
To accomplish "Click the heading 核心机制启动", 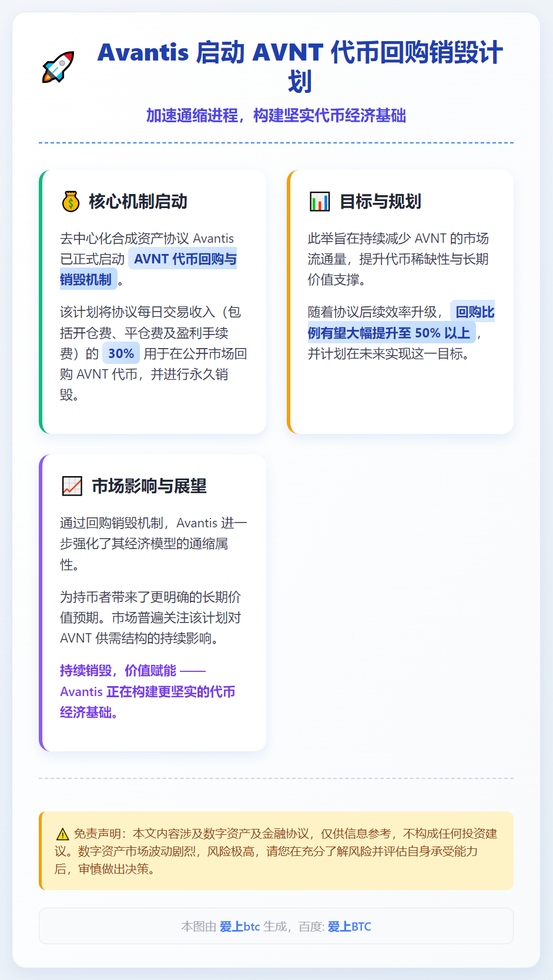I will [x=138, y=202].
